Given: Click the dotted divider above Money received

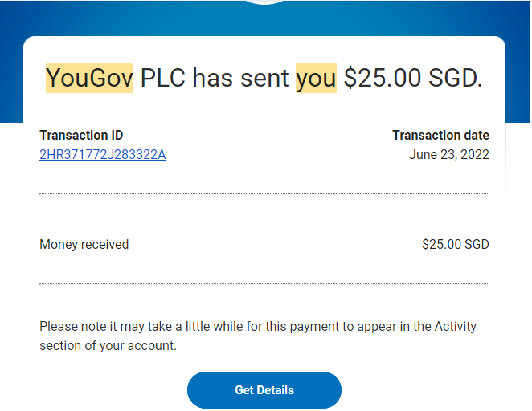Looking at the screenshot, I should (x=264, y=193).
